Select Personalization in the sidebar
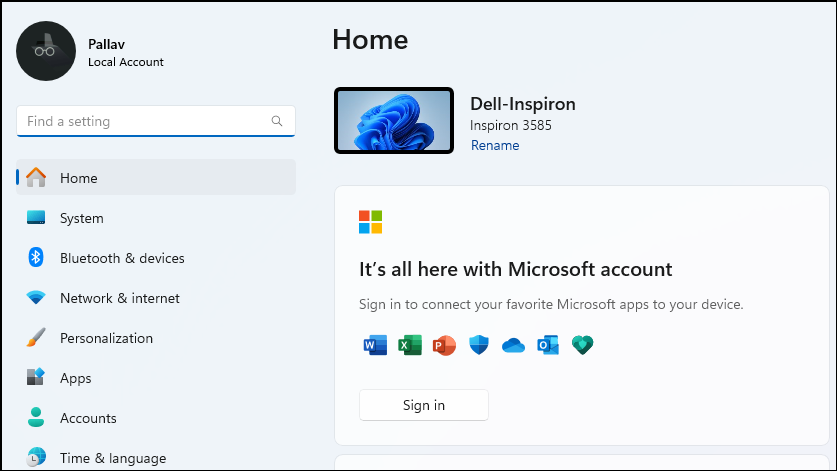837x471 pixels. [156, 337]
